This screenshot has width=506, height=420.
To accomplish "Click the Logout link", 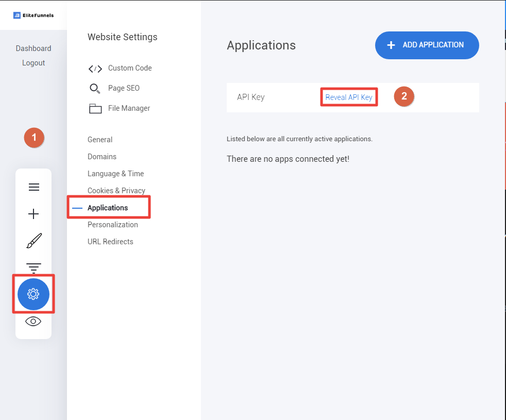I will point(33,63).
